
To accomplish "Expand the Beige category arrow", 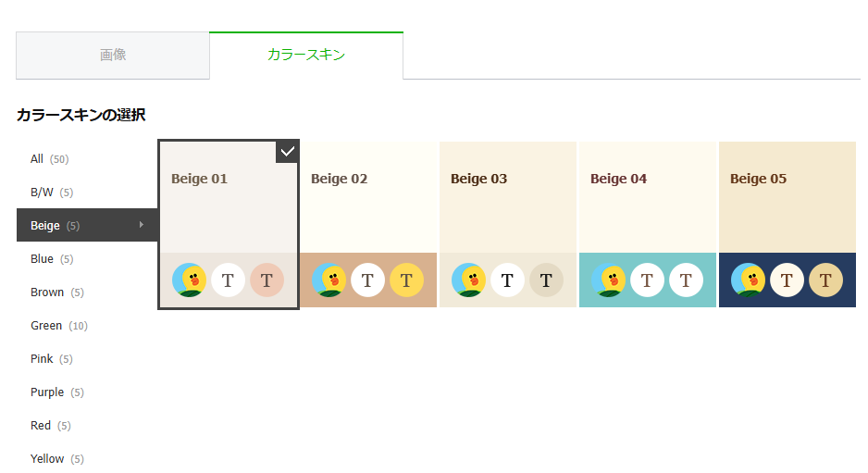I will (142, 224).
